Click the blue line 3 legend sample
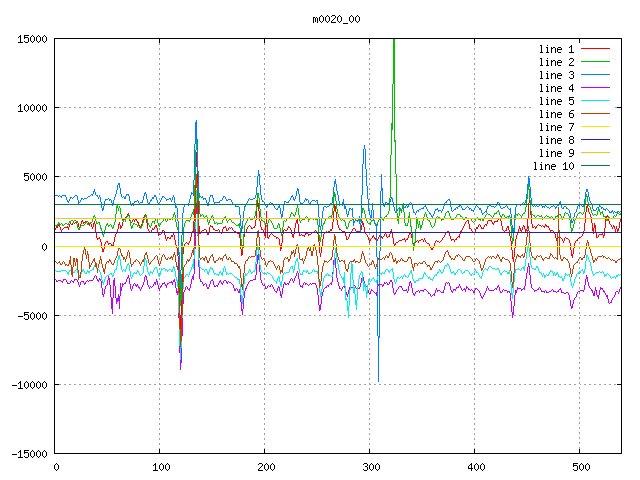Image resolution: width=640 pixels, height=480 pixels. pyautogui.click(x=596, y=75)
